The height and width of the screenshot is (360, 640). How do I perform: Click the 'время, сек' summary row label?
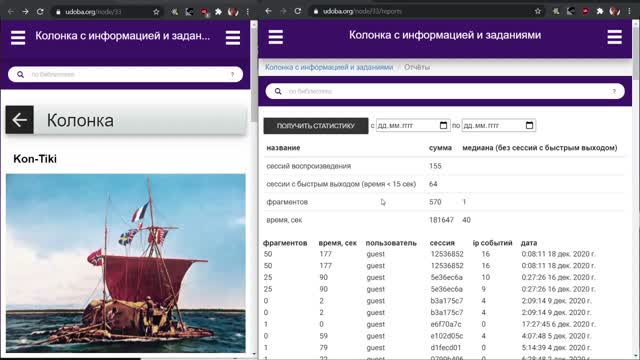tap(284, 220)
